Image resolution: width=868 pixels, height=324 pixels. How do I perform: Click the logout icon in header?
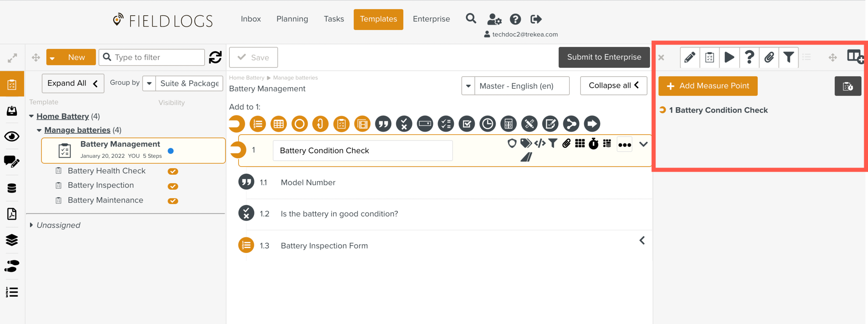[536, 19]
